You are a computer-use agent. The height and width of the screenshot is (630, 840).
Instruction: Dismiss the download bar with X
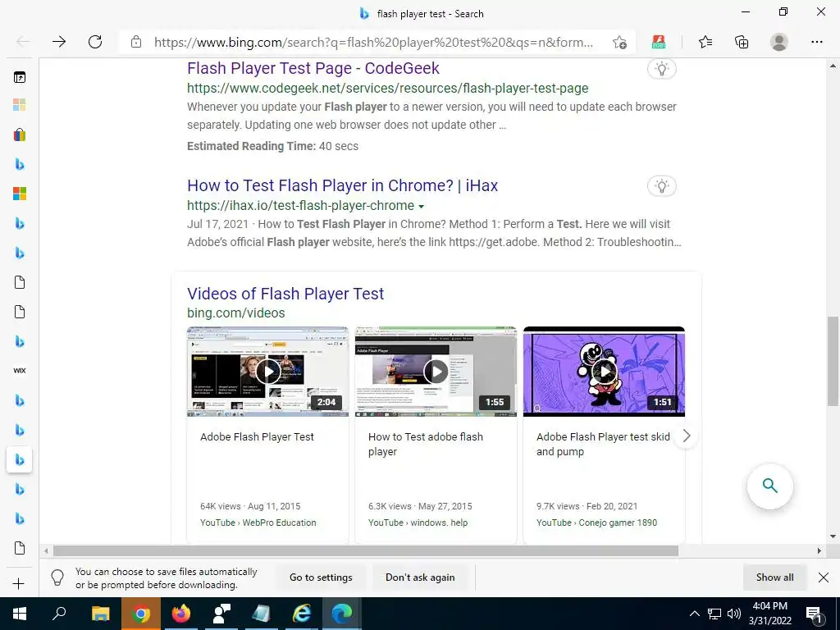pyautogui.click(x=824, y=577)
